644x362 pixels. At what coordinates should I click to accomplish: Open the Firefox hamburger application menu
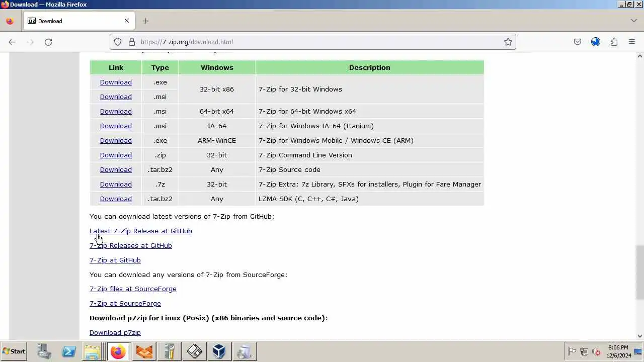632,42
